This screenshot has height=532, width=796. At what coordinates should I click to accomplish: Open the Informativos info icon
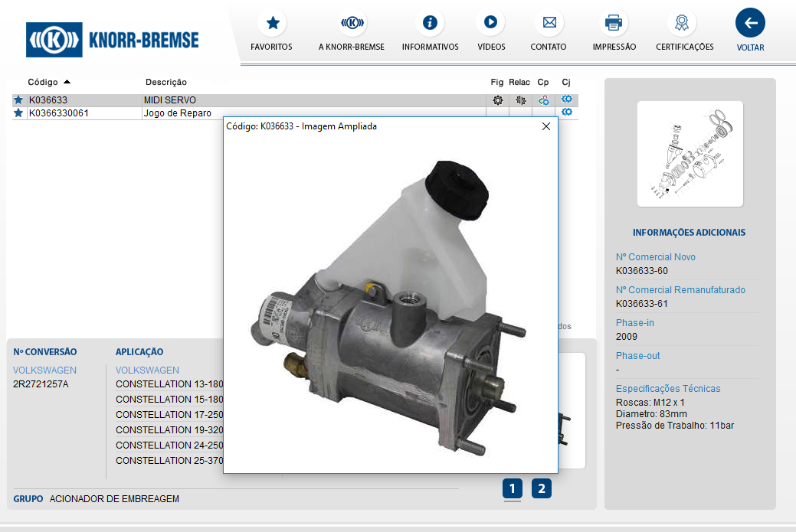point(430,24)
